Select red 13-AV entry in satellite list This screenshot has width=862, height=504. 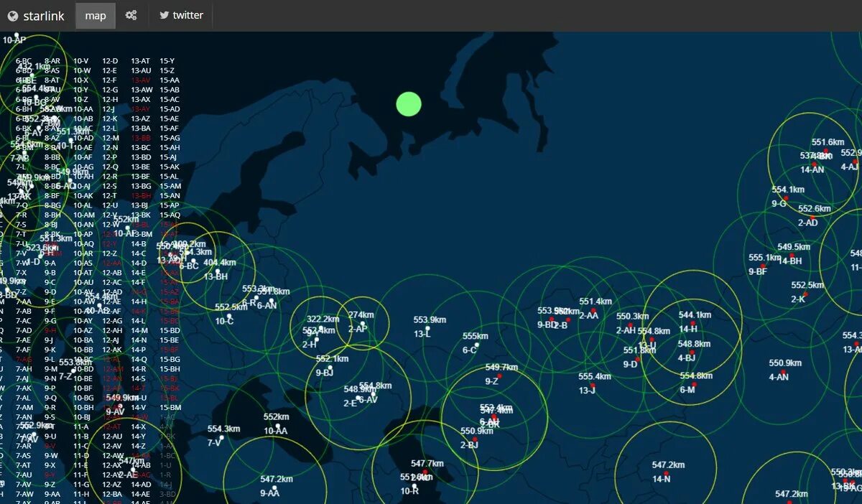(141, 80)
